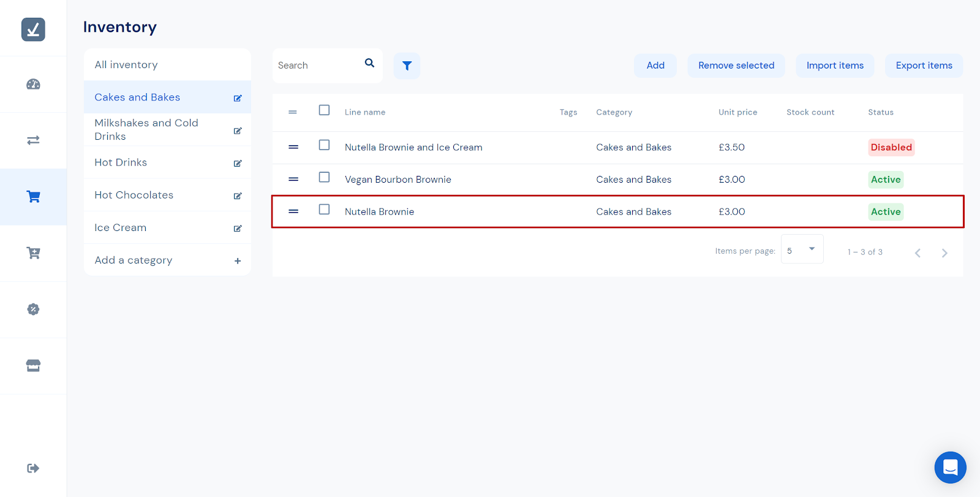Check the Vegan Bourbon Brownie row
Viewport: 980px width, 497px height.
pos(324,177)
